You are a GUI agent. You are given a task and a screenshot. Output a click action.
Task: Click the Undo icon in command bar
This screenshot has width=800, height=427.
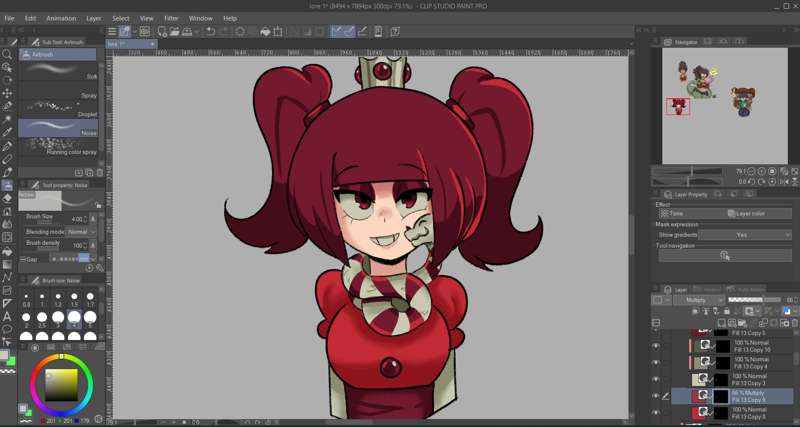click(x=210, y=32)
